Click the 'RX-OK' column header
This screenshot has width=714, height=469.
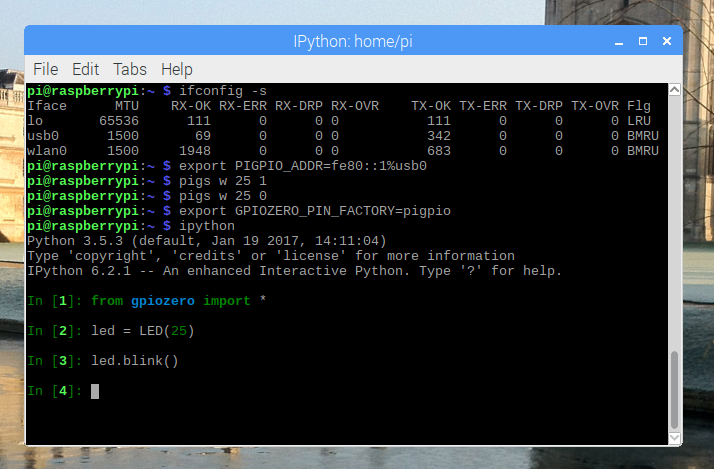(x=191, y=106)
